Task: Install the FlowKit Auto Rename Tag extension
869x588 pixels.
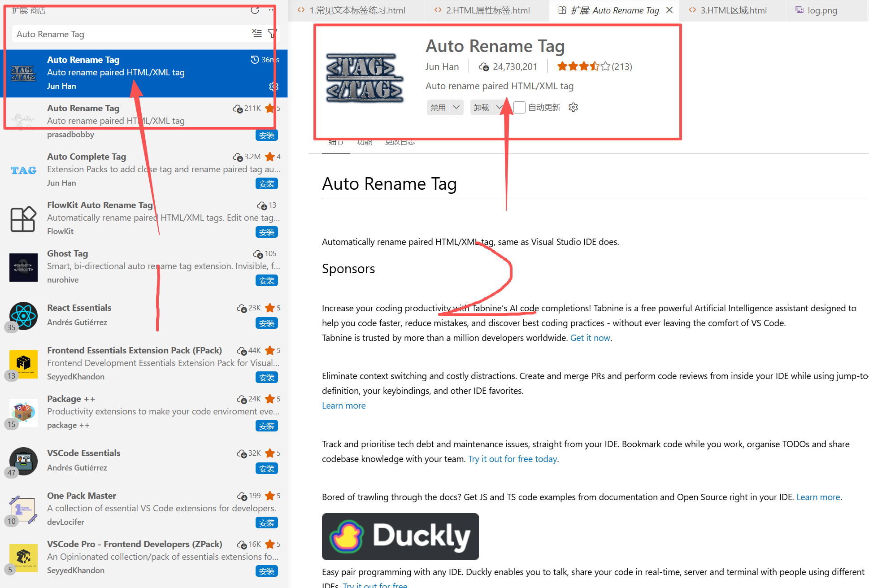Action: (266, 232)
